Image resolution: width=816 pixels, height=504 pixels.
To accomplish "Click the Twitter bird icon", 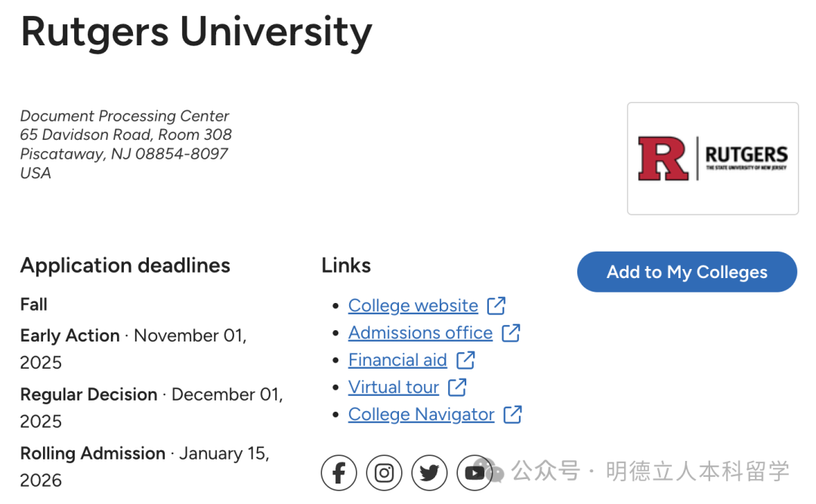I will 429,473.
